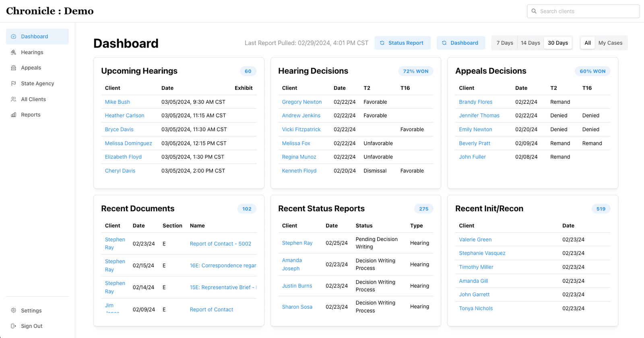The height and width of the screenshot is (338, 644).
Task: Switch filter to My Cases
Action: point(610,43)
